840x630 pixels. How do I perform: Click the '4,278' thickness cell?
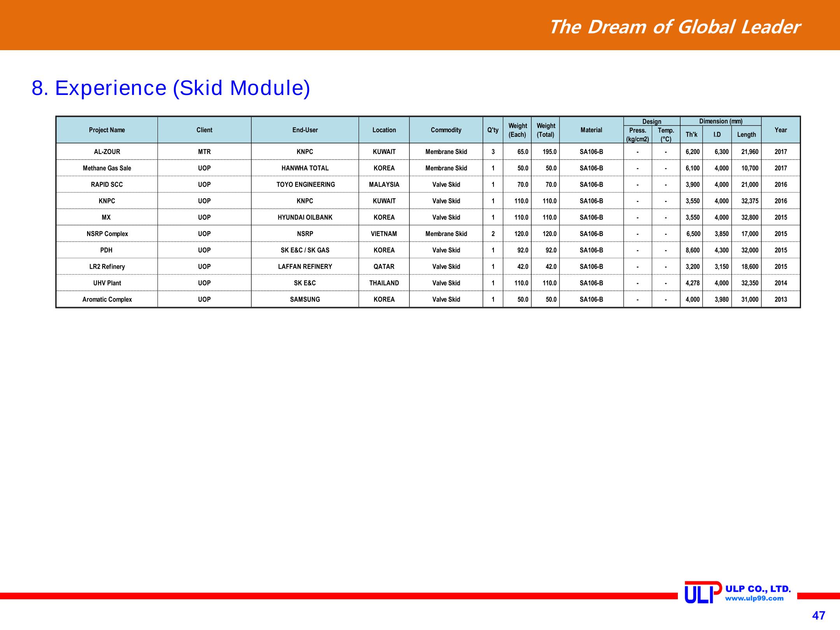[x=691, y=283]
